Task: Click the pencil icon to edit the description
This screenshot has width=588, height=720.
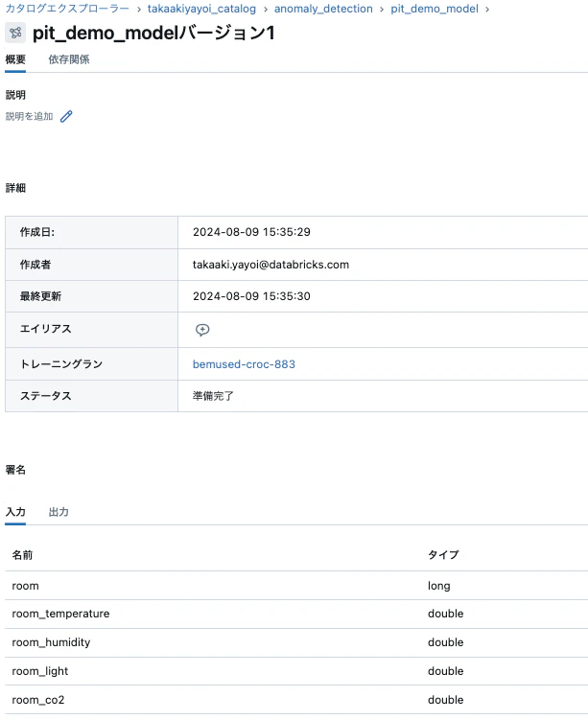Action: click(x=66, y=116)
